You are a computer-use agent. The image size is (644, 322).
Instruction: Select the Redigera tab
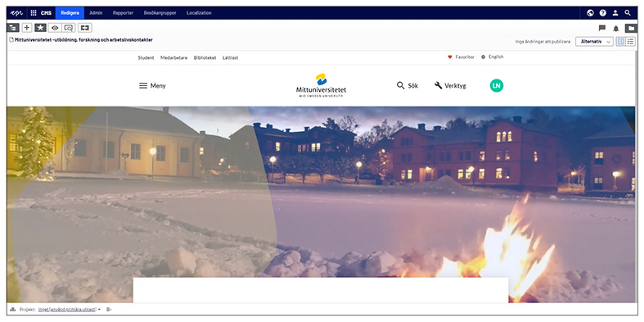click(70, 13)
